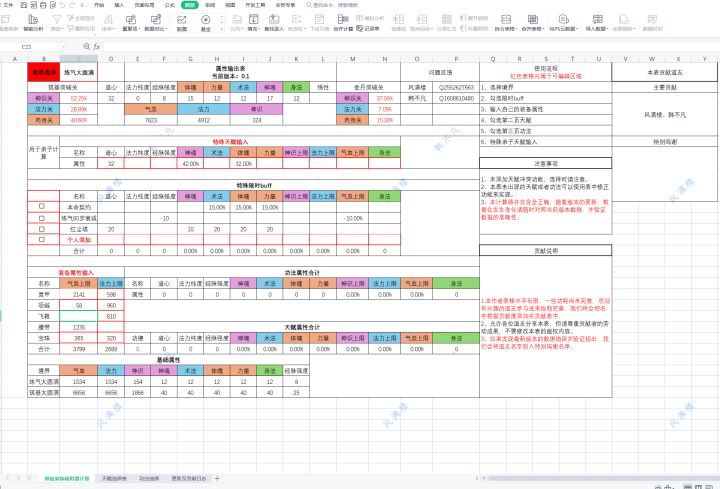Click the WPS Cloud Data icon
This screenshot has height=489, width=720.
coord(563,19)
